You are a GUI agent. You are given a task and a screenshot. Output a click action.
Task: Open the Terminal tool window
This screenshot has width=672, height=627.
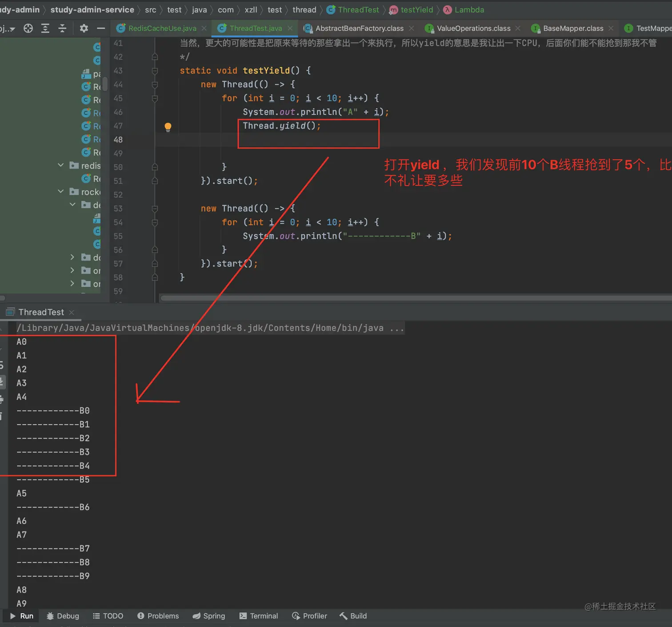pyautogui.click(x=259, y=616)
